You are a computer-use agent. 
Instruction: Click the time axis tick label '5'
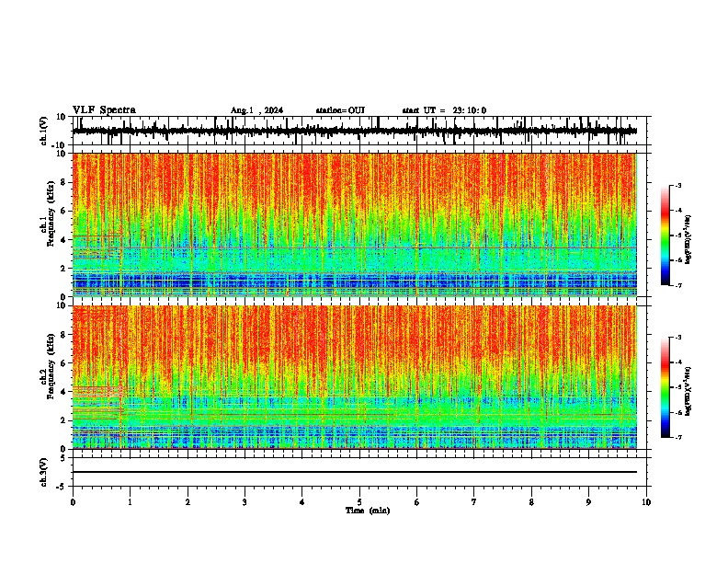(359, 502)
